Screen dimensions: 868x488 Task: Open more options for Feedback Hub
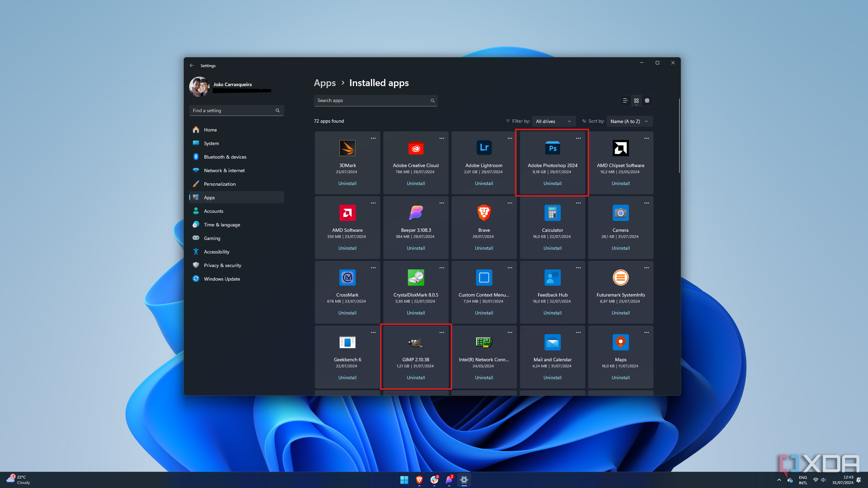pyautogui.click(x=578, y=268)
